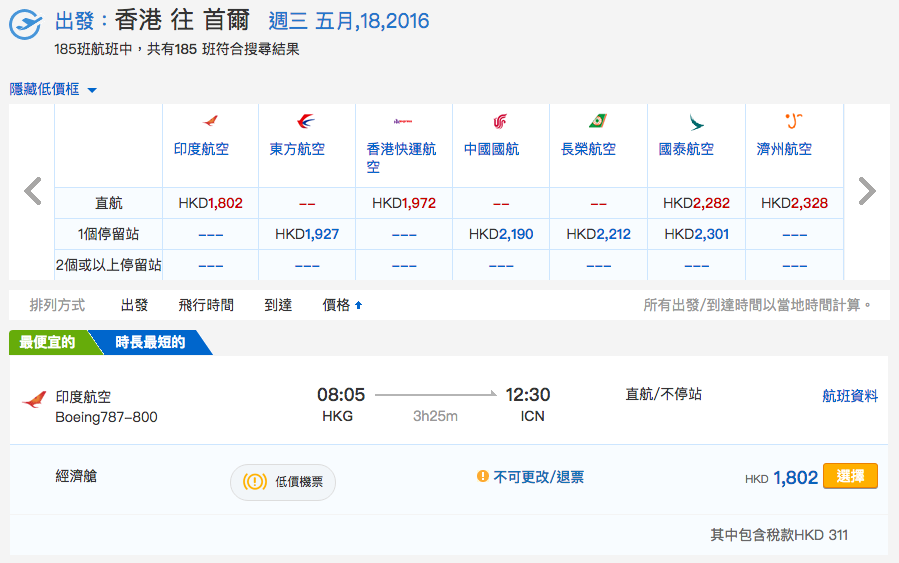Select the cheapest tab (最便宜的)
Screen dimensions: 899x563
coord(48,342)
